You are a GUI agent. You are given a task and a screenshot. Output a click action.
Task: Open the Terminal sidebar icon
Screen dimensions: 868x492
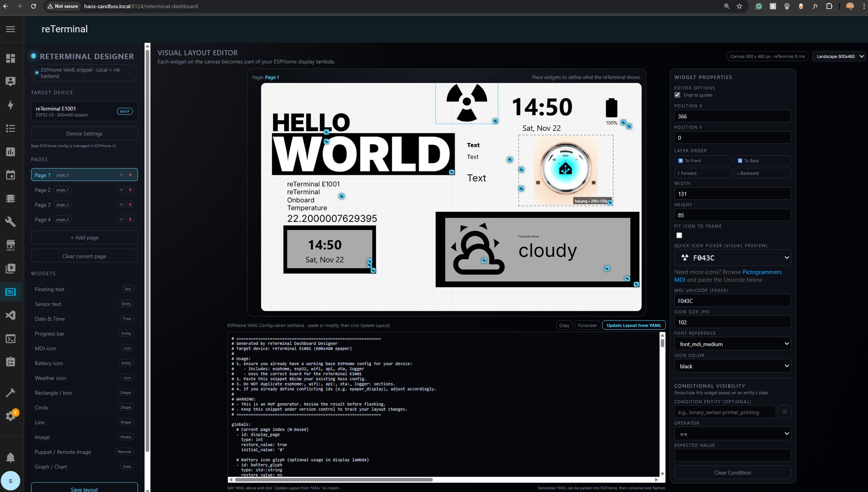click(x=11, y=339)
